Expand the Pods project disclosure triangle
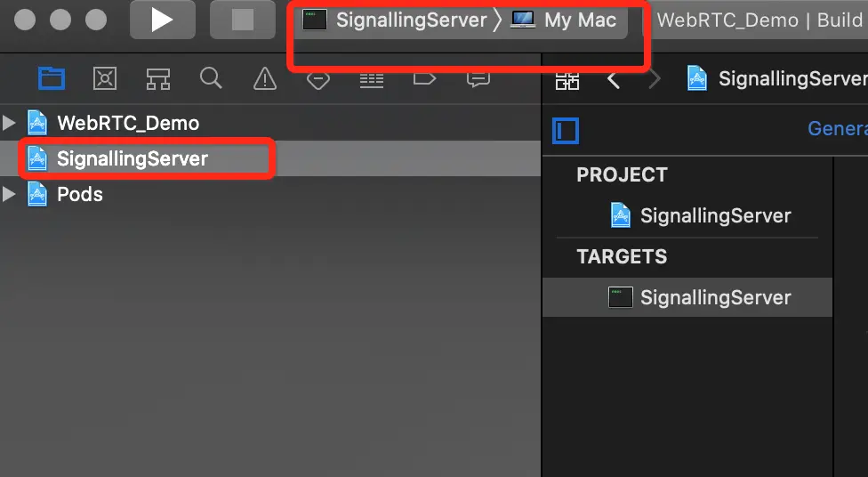Screen dimensions: 868x477 (x=9, y=194)
